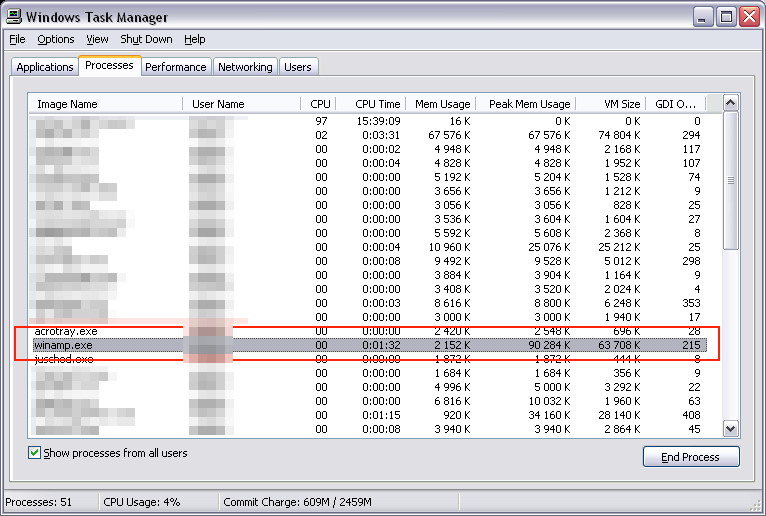This screenshot has width=766, height=516.
Task: Click the 90 284 K Peak Mem value
Action: tap(549, 345)
